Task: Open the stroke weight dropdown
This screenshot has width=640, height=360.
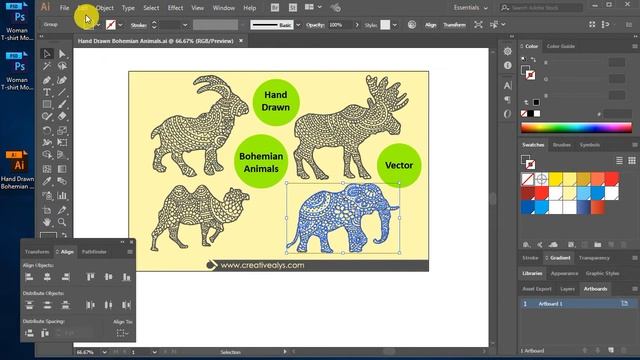Action: [185, 25]
